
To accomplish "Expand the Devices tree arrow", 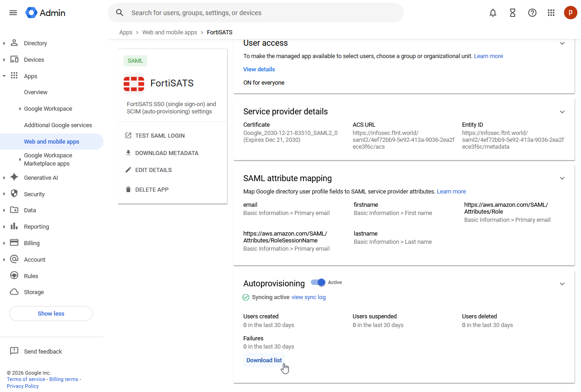I will coord(4,59).
